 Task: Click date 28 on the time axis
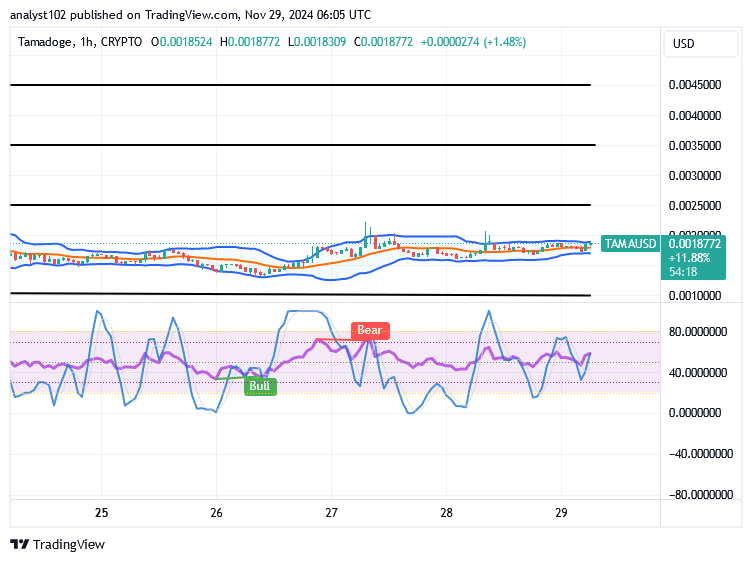[x=446, y=513]
